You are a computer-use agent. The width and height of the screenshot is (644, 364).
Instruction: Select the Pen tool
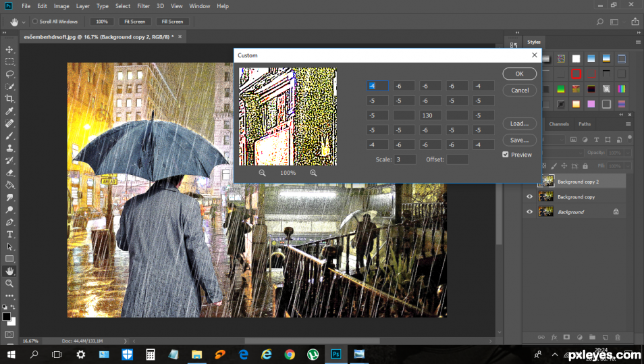click(9, 222)
